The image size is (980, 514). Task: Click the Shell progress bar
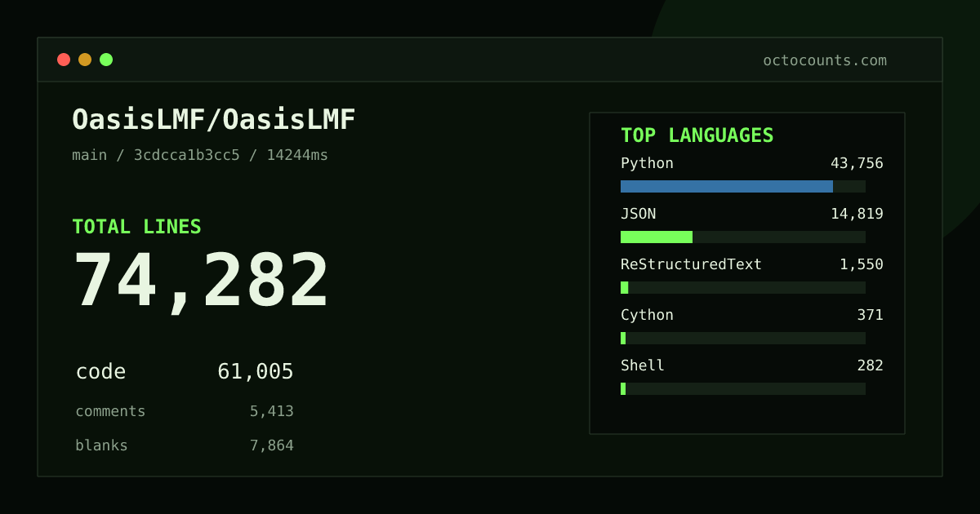point(743,388)
